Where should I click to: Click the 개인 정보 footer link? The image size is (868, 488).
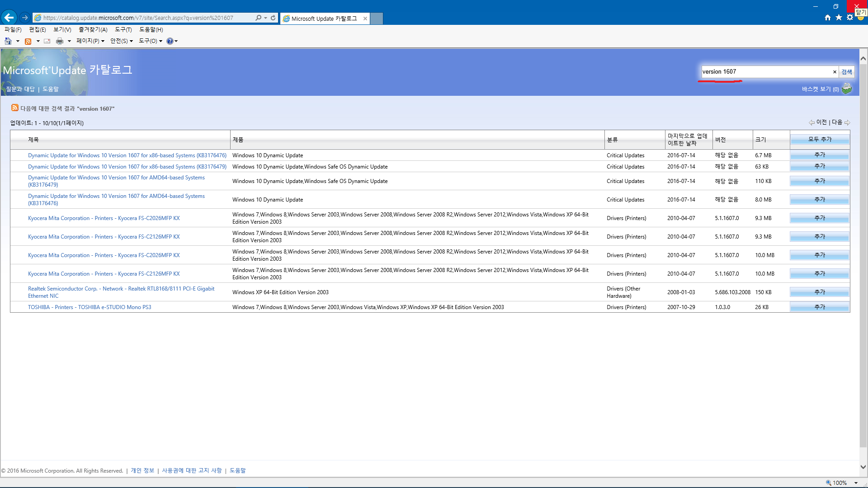(x=142, y=470)
